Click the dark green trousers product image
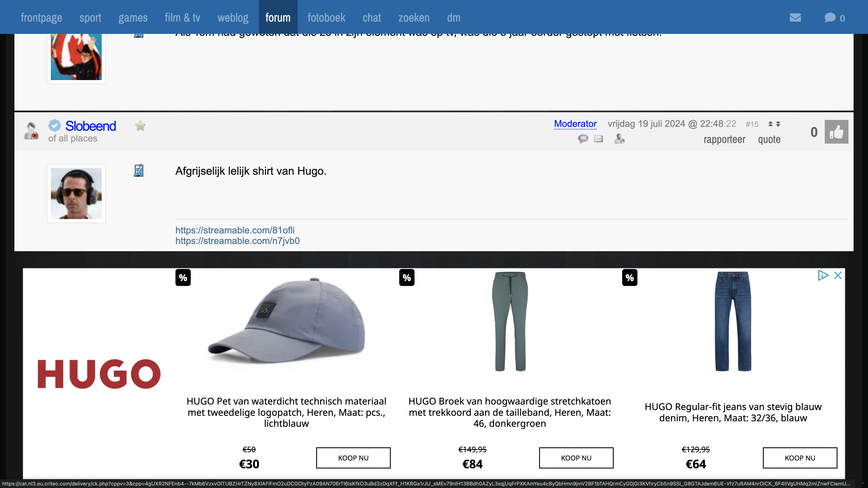 [x=510, y=321]
